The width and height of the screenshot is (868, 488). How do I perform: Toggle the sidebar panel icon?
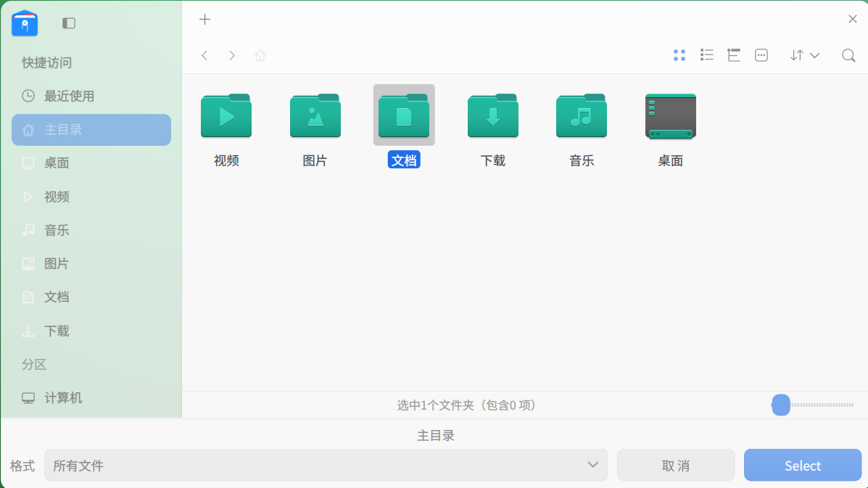click(69, 23)
